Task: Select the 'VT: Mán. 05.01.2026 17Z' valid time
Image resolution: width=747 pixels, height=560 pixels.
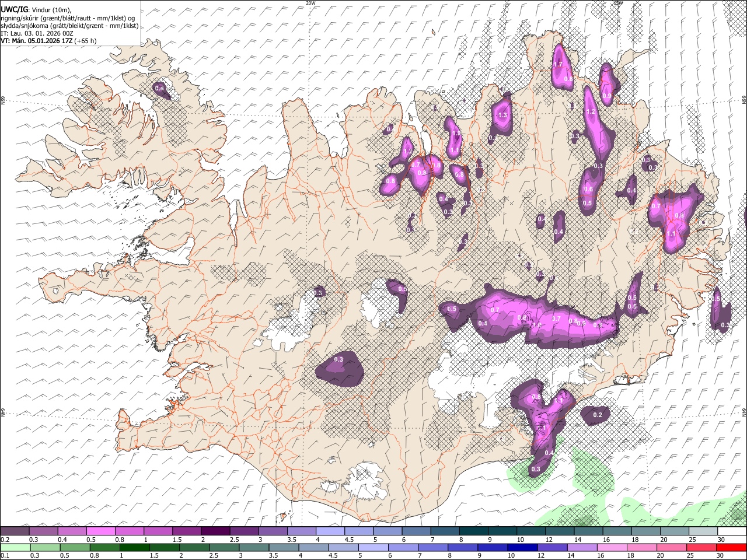Action: (x=37, y=41)
